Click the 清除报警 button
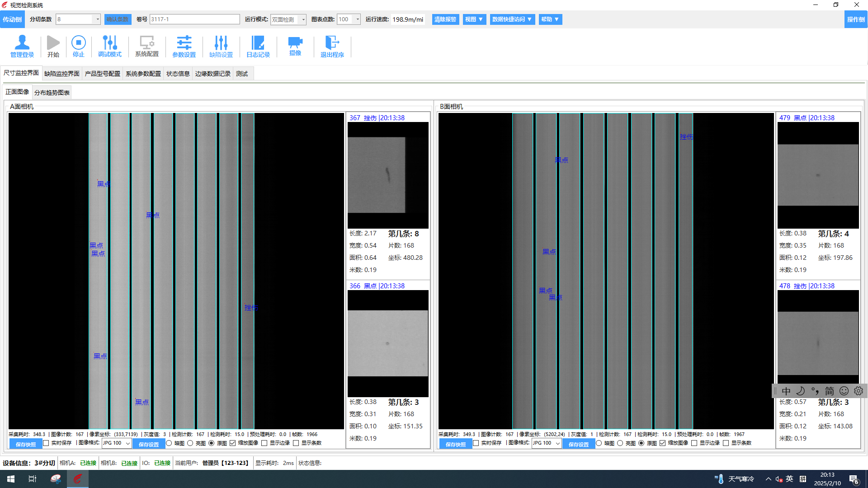Screen dimensions: 868x488 tap(445, 19)
